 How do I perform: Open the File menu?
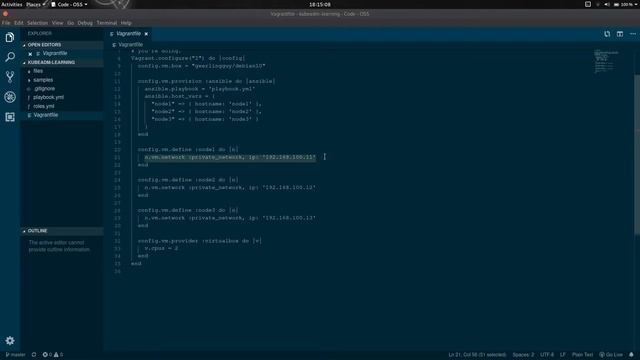6,23
